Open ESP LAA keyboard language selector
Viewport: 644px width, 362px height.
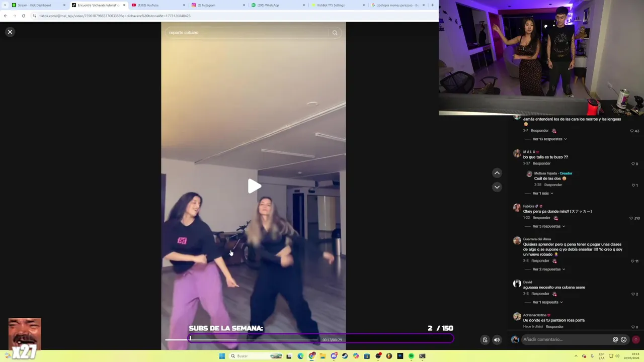click(602, 356)
